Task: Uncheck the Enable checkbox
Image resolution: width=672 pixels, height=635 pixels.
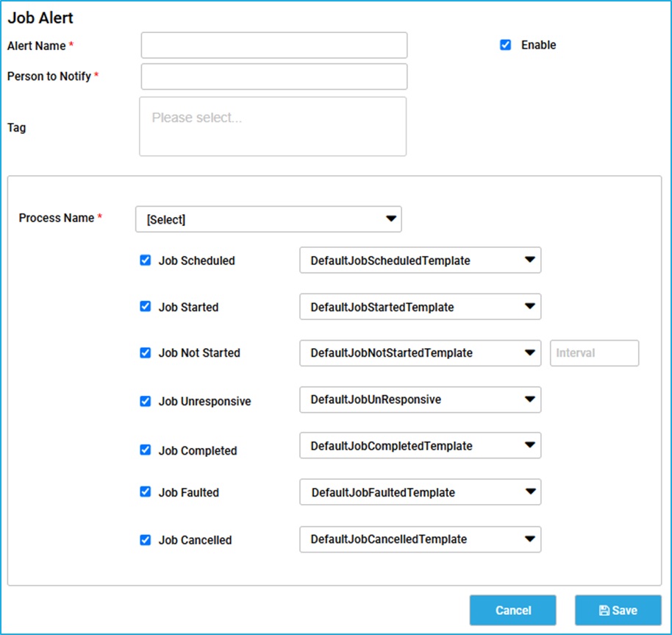Action: tap(506, 45)
